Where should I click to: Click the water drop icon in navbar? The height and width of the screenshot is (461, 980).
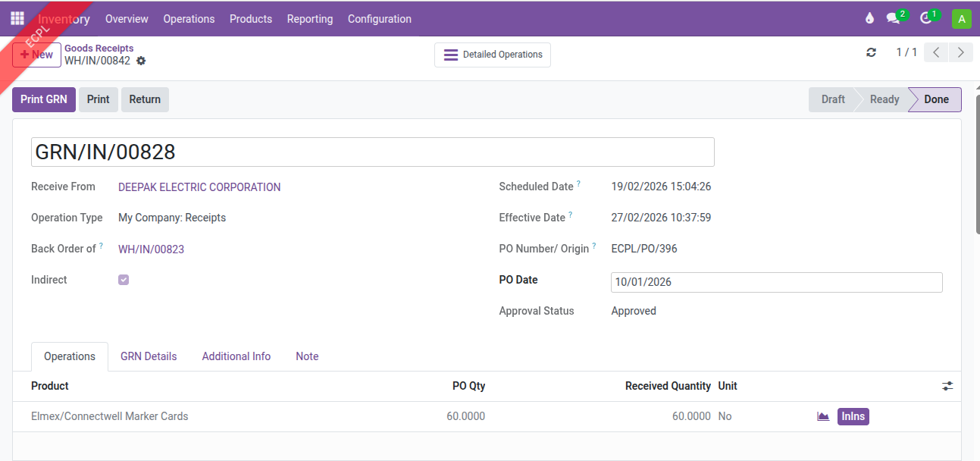[x=869, y=19]
